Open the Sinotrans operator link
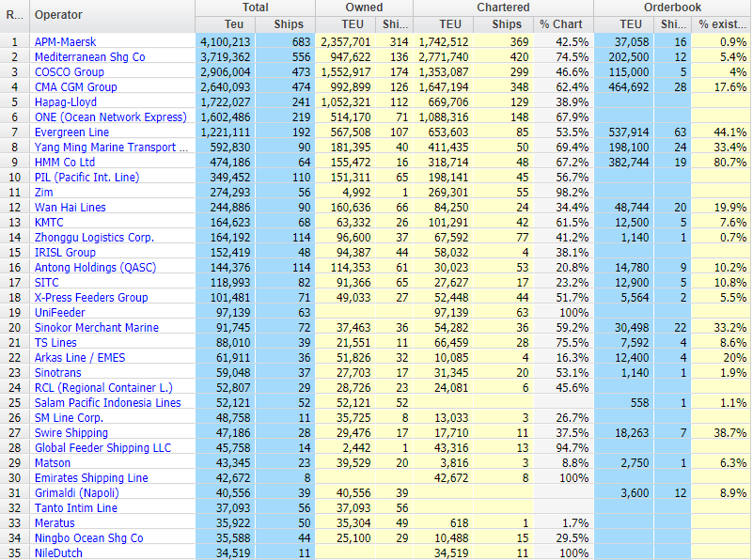This screenshot has width=753, height=560. [57, 373]
